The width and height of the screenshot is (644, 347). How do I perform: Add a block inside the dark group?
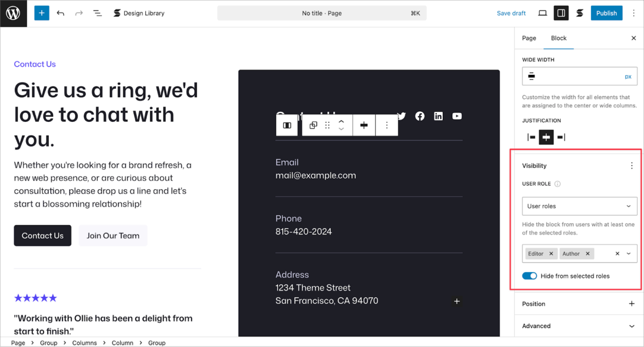click(457, 301)
